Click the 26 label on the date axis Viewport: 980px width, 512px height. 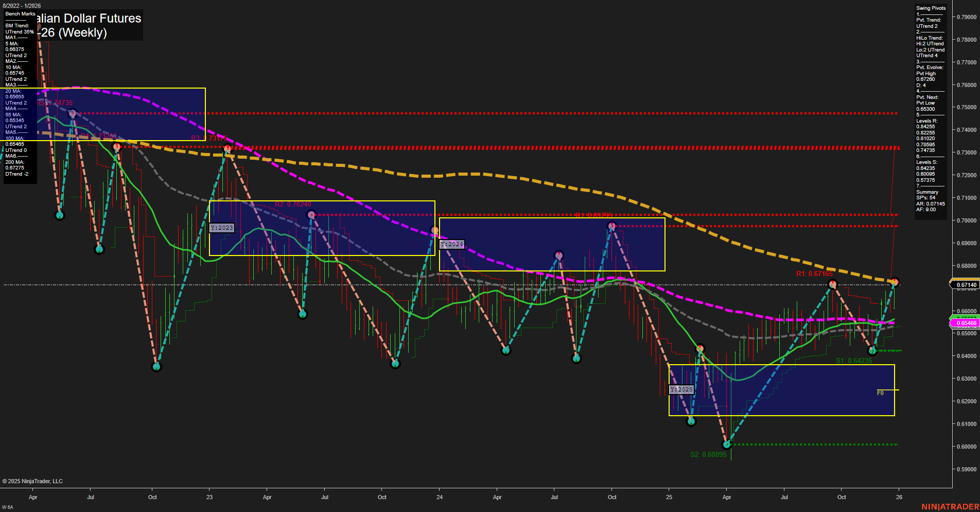899,497
